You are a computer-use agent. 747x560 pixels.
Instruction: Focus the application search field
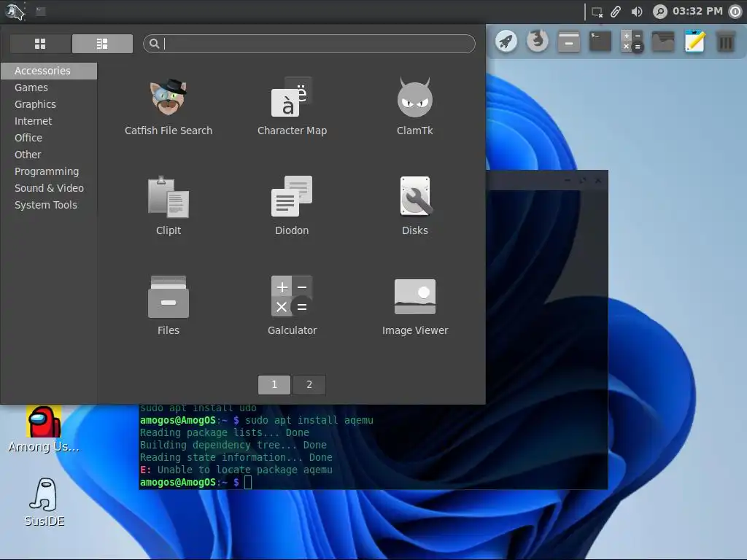pyautogui.click(x=309, y=44)
